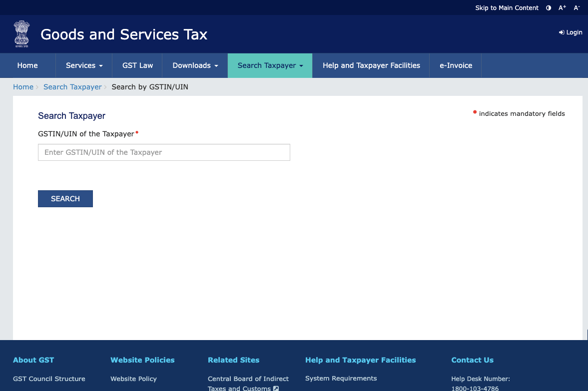Image resolution: width=588 pixels, height=391 pixels.
Task: Click the 1800-103-4786 phone number
Action: 475,389
